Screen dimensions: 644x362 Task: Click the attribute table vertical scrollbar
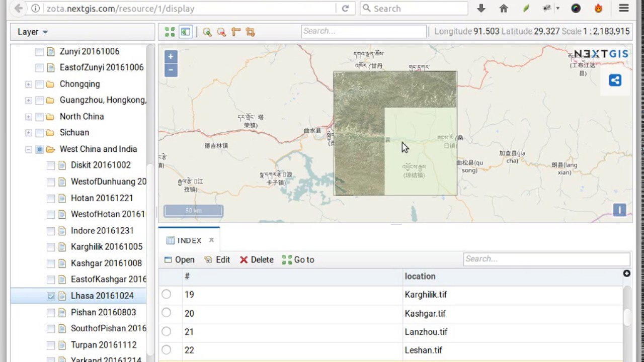(x=627, y=317)
